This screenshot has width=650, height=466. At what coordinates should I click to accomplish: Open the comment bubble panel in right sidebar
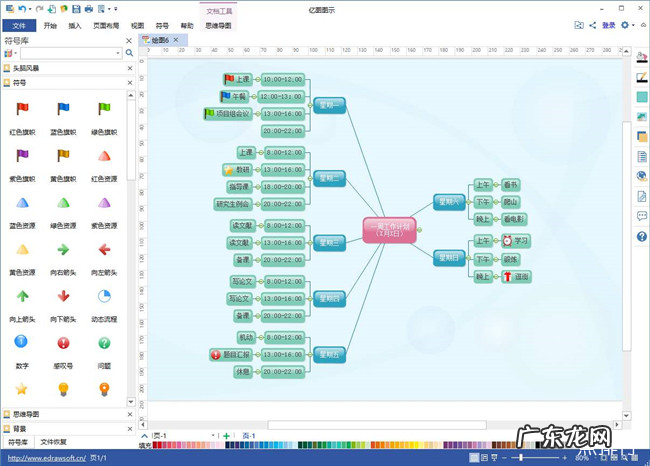641,216
